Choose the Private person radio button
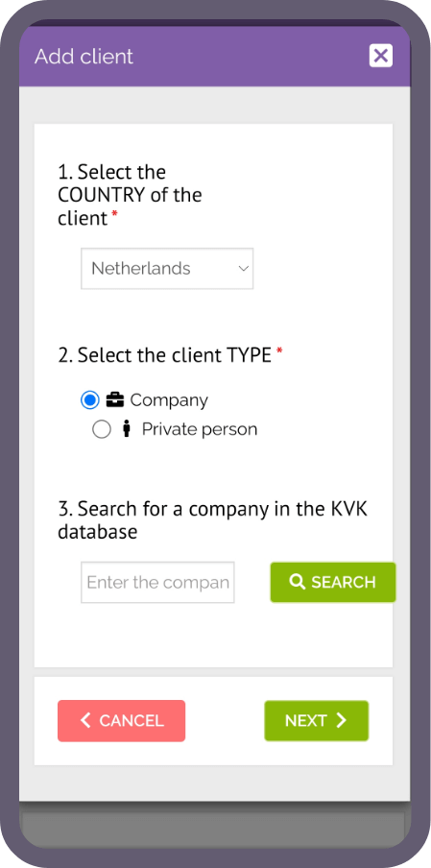Viewport: 431px width, 868px height. pyautogui.click(x=102, y=429)
